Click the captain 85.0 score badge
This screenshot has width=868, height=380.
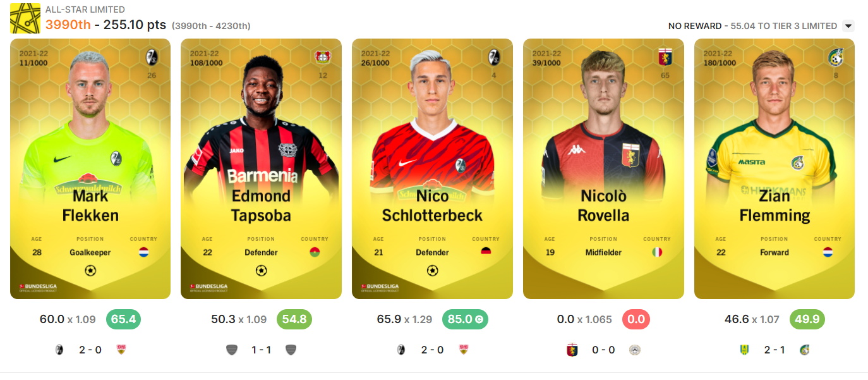465,319
